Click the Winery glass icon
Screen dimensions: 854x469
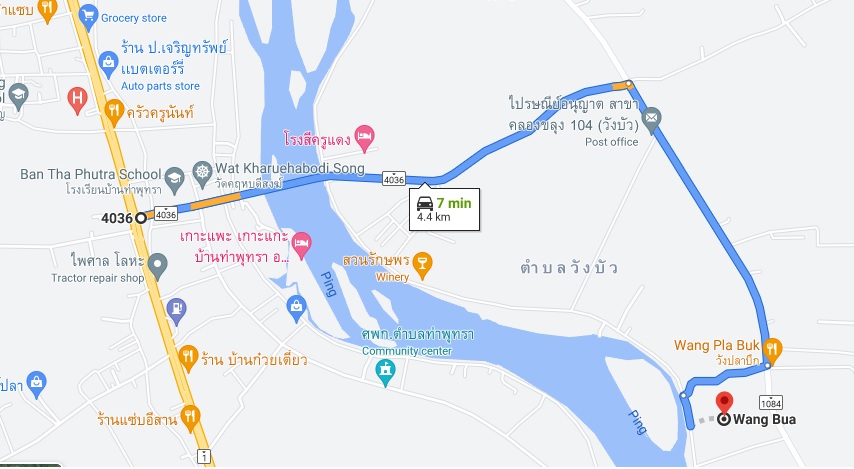[422, 265]
